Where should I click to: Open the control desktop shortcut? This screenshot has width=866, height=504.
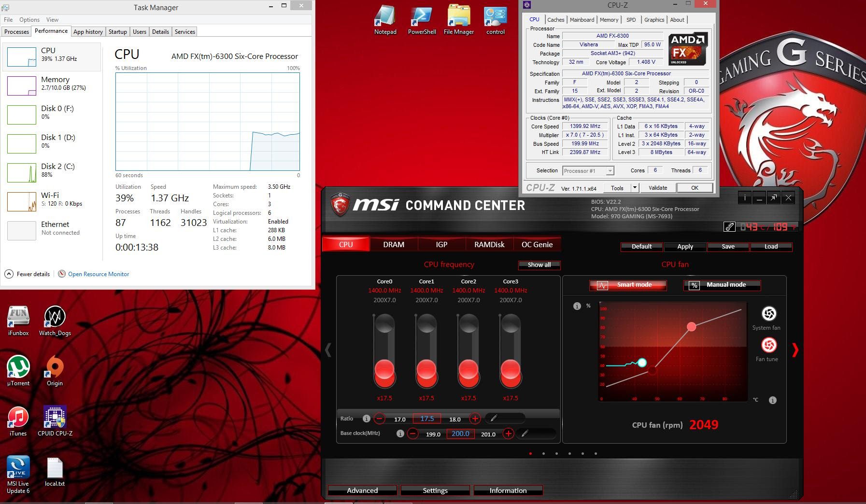point(495,20)
